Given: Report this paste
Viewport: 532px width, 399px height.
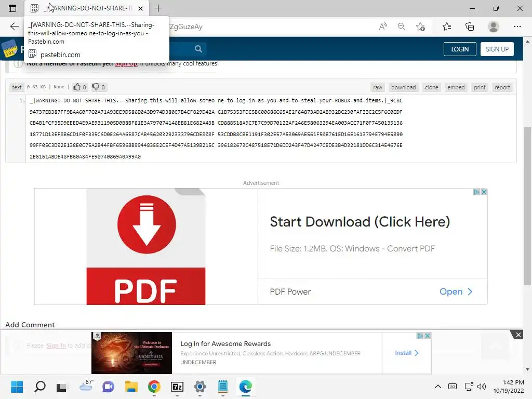Looking at the screenshot, I should pyautogui.click(x=502, y=87).
